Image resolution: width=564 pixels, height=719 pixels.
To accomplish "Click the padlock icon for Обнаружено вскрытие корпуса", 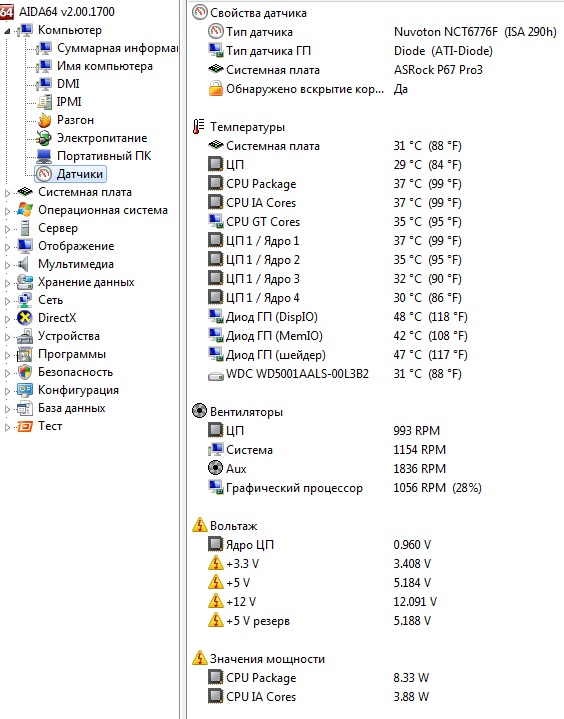I will pyautogui.click(x=215, y=88).
